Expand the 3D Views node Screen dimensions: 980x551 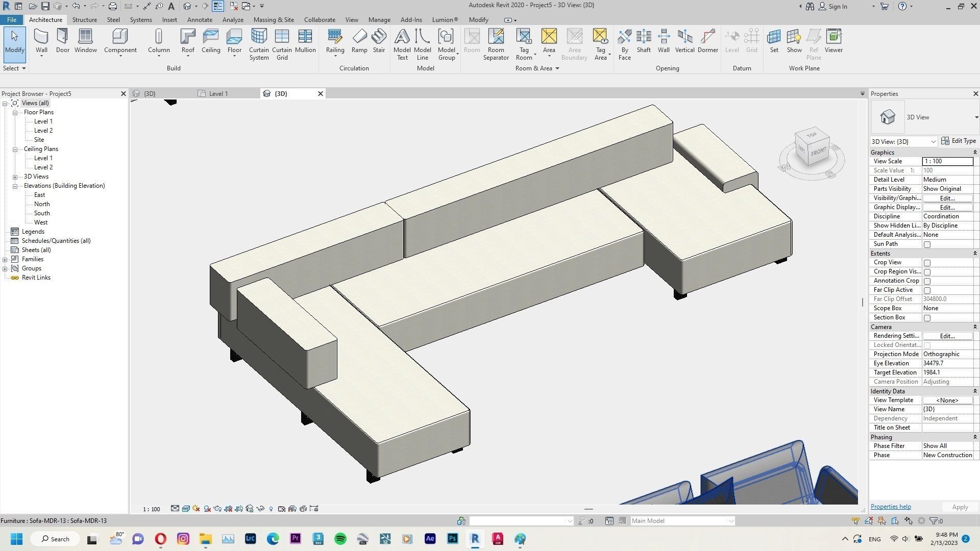pyautogui.click(x=15, y=177)
